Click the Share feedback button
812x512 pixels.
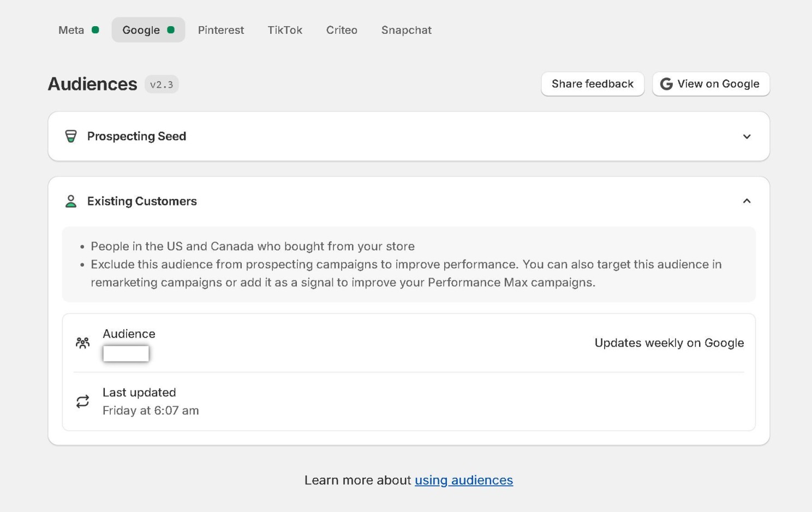click(x=593, y=84)
